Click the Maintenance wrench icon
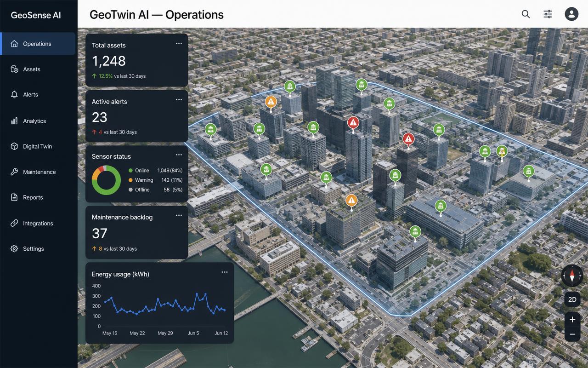588x368 pixels. click(x=14, y=172)
